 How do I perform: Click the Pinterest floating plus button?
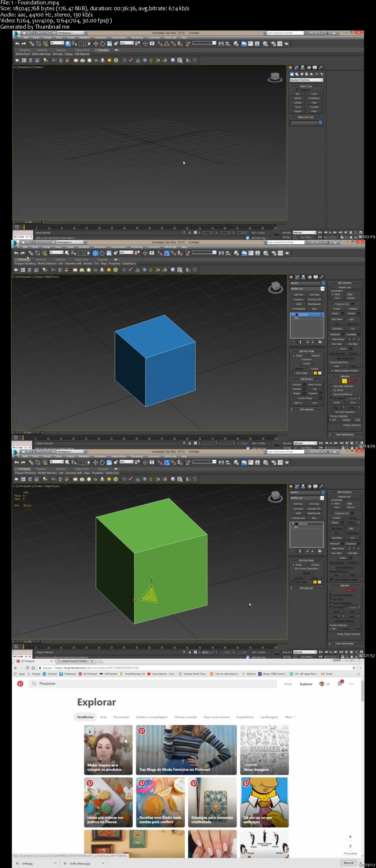(x=350, y=836)
